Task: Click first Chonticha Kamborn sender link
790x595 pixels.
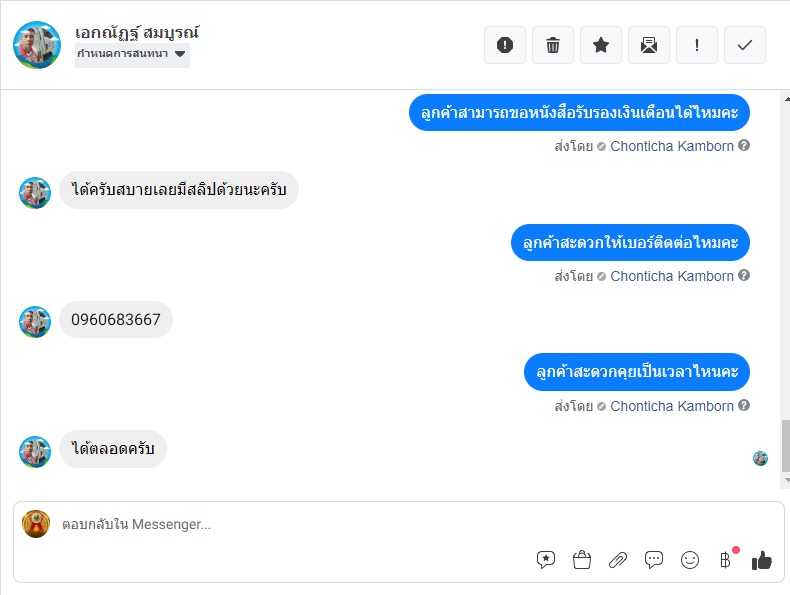Action: tap(672, 146)
